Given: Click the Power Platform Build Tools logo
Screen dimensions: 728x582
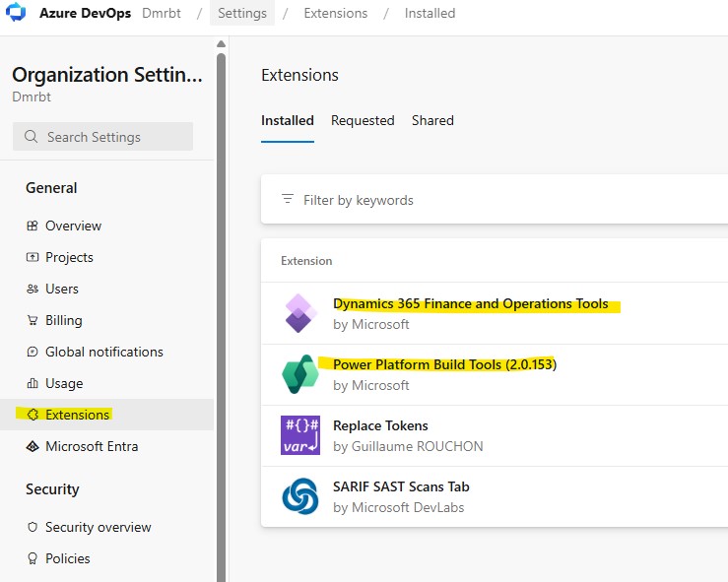Looking at the screenshot, I should coord(299,374).
